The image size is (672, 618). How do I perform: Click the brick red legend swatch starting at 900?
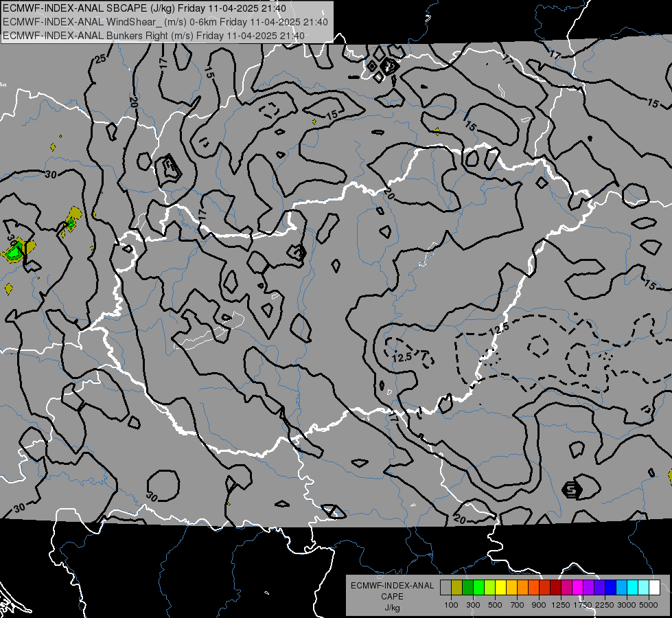point(545,587)
